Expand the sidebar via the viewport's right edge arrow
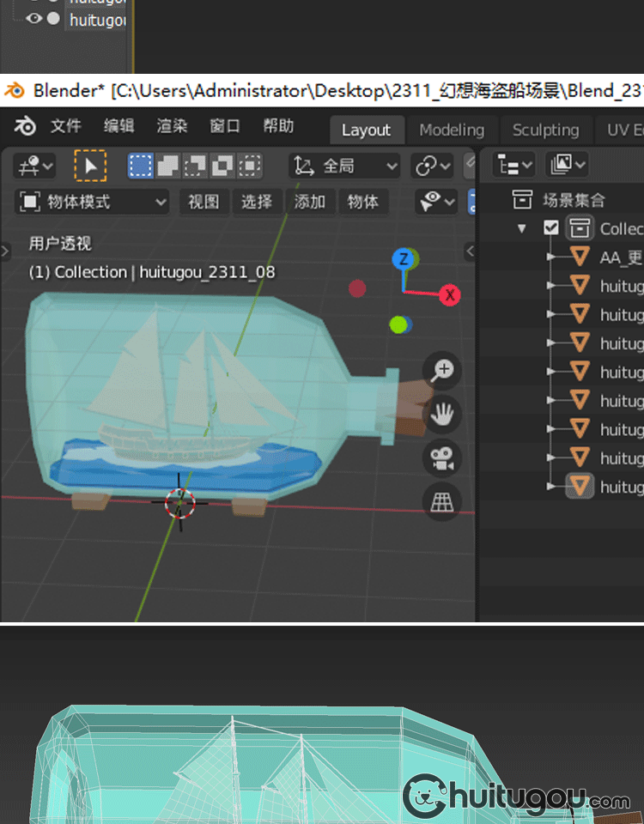This screenshot has width=644, height=824. (x=471, y=251)
